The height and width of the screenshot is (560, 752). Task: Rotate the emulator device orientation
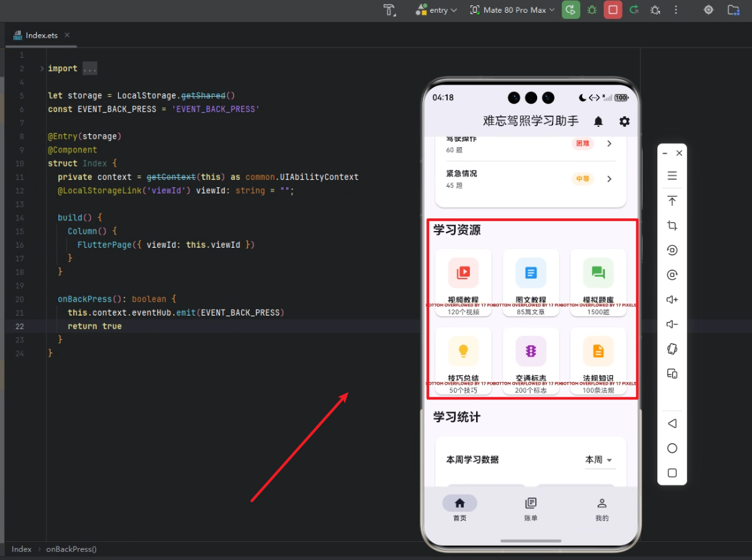(x=672, y=250)
